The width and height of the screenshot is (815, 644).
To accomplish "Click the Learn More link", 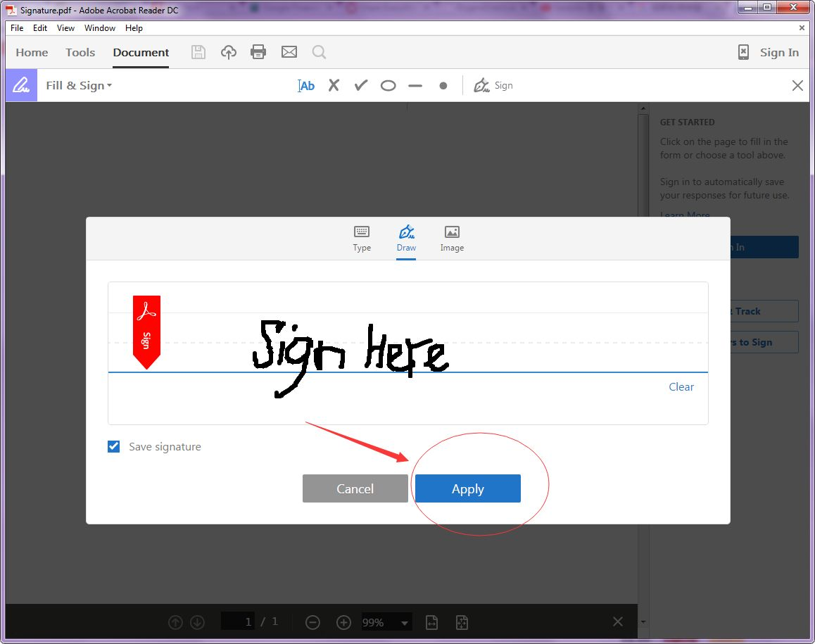I will pos(685,214).
